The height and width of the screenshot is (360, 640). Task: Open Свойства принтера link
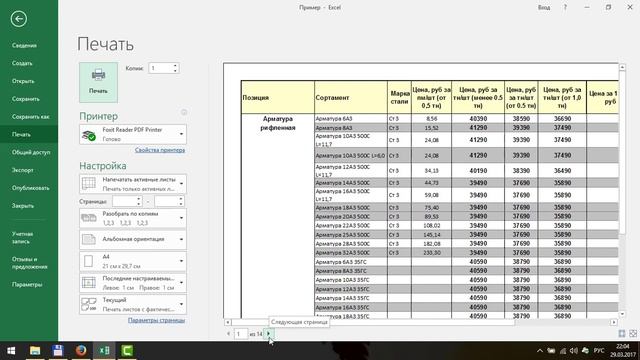160,150
